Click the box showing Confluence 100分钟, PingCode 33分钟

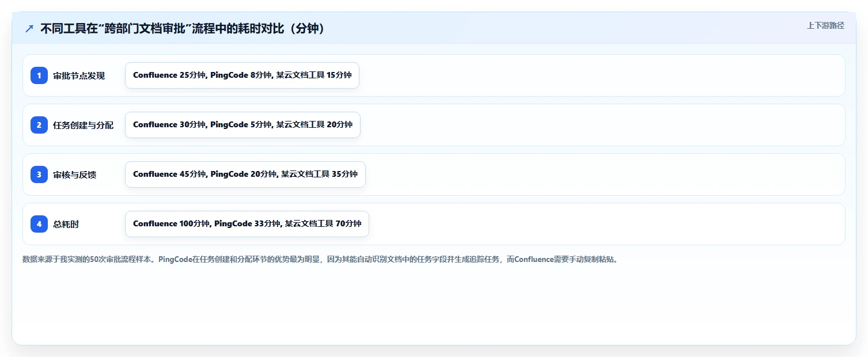point(247,224)
